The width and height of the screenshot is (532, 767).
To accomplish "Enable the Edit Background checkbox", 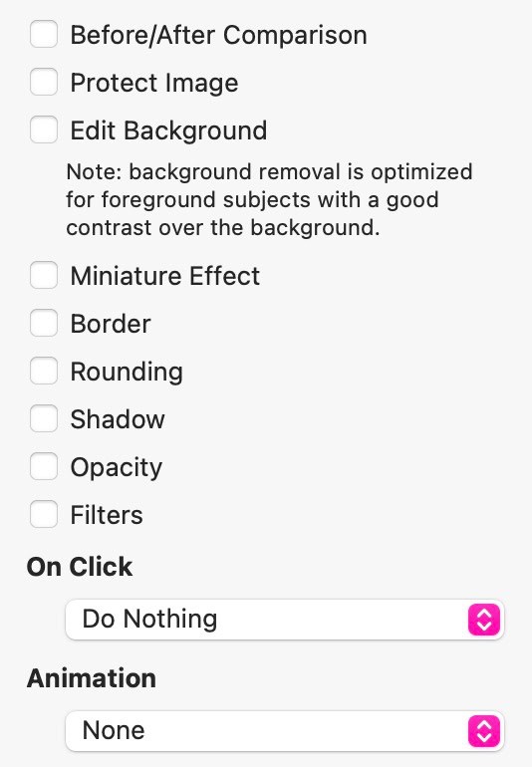I will (x=44, y=129).
